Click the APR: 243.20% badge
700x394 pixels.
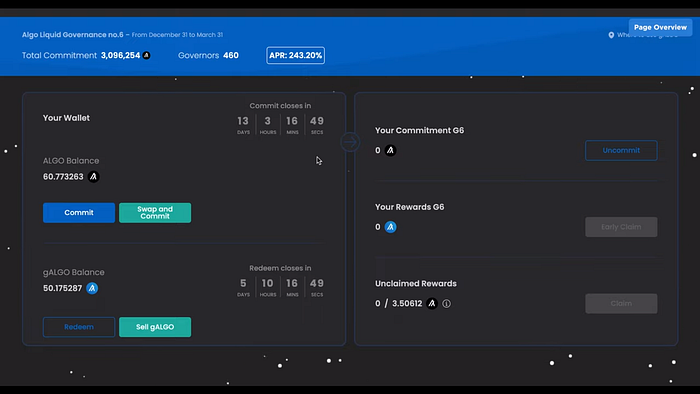(296, 55)
